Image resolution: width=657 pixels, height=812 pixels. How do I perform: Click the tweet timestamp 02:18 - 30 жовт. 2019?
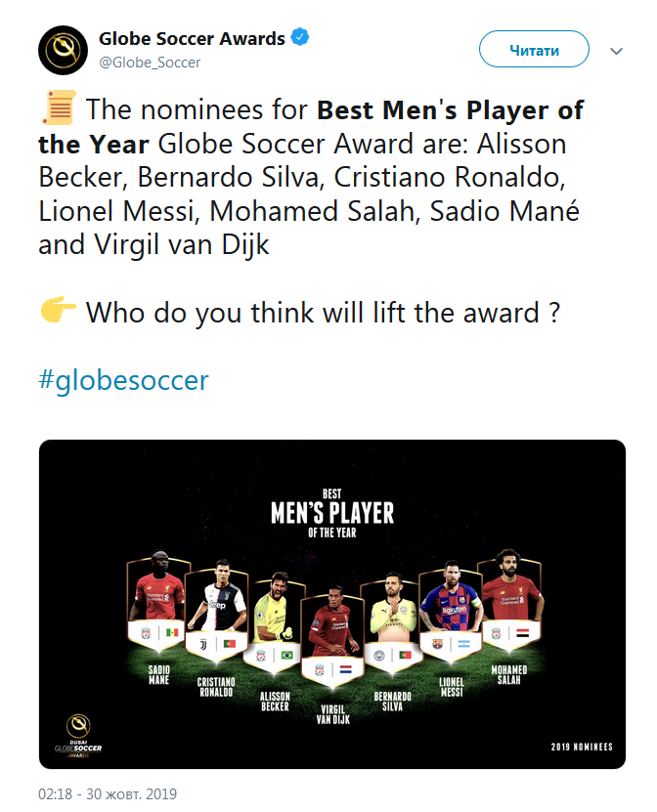click(x=108, y=793)
